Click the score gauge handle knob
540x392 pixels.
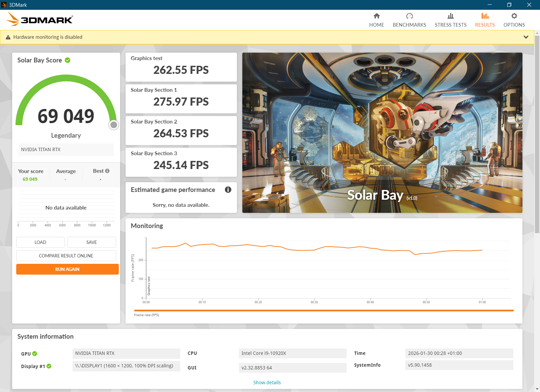point(114,125)
